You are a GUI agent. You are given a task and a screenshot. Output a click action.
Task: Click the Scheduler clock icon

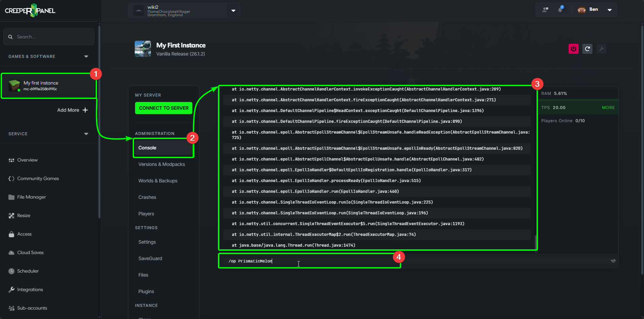tap(11, 271)
